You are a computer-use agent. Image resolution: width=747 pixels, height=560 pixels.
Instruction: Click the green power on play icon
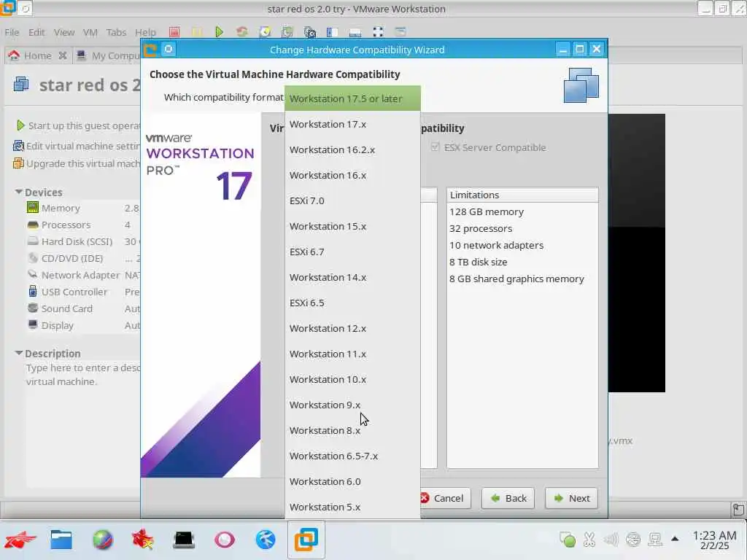219,32
